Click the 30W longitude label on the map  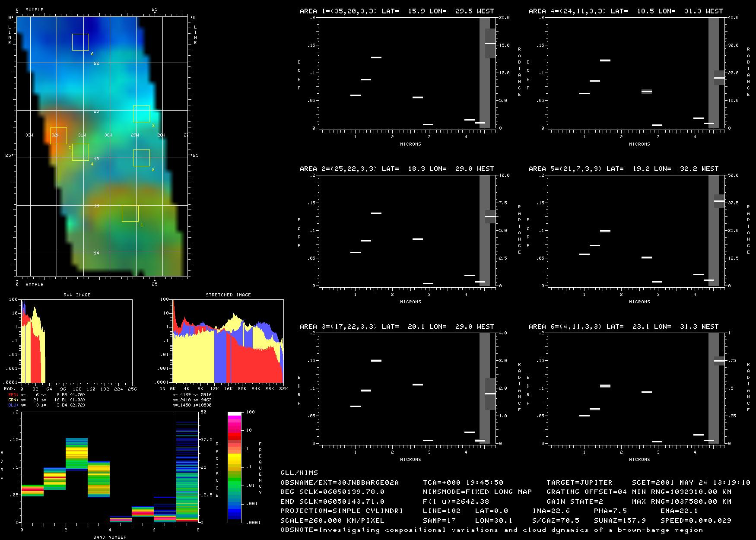point(108,136)
